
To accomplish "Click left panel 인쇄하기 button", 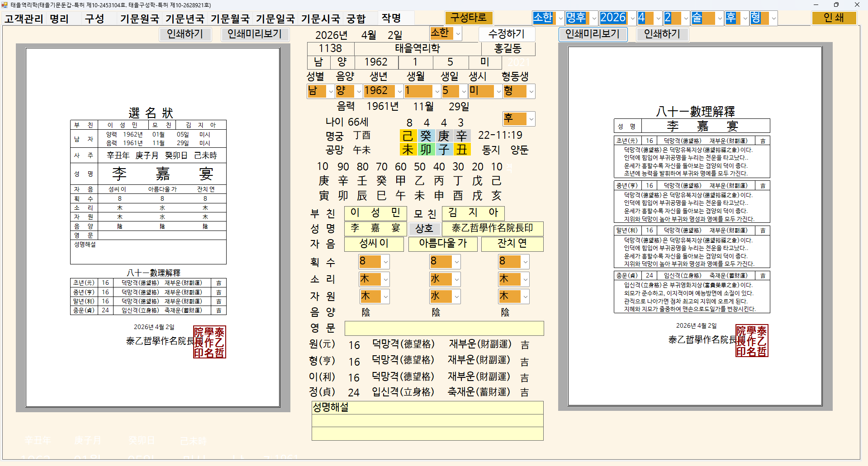I will (x=185, y=34).
